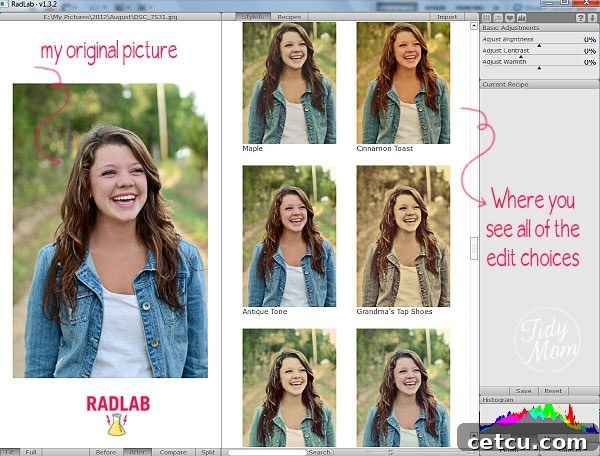
Task: Collapse the Basic Adjustments panel header
Action: coord(539,28)
